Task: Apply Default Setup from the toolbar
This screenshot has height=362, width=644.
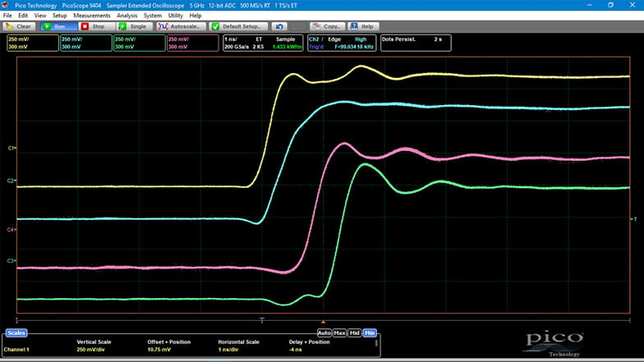Action: [238, 26]
